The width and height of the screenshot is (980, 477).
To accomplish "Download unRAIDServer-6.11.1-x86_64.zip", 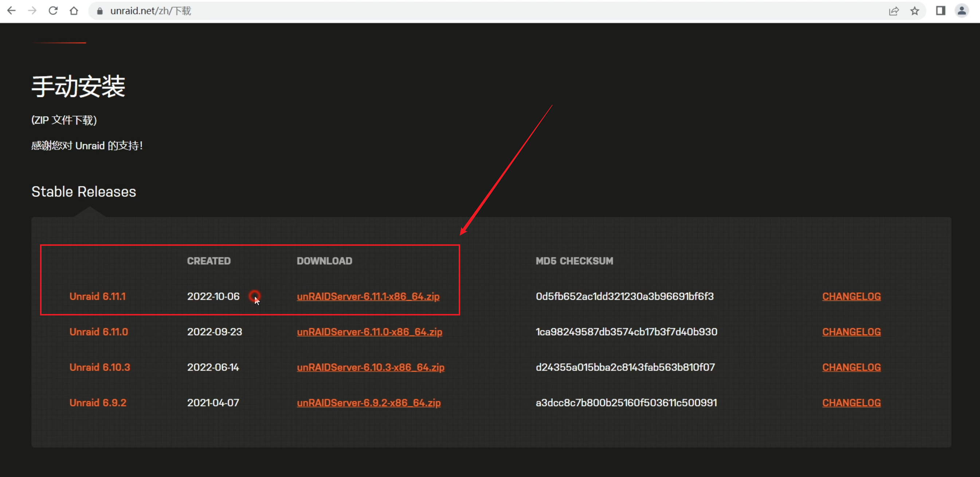I will [x=368, y=296].
